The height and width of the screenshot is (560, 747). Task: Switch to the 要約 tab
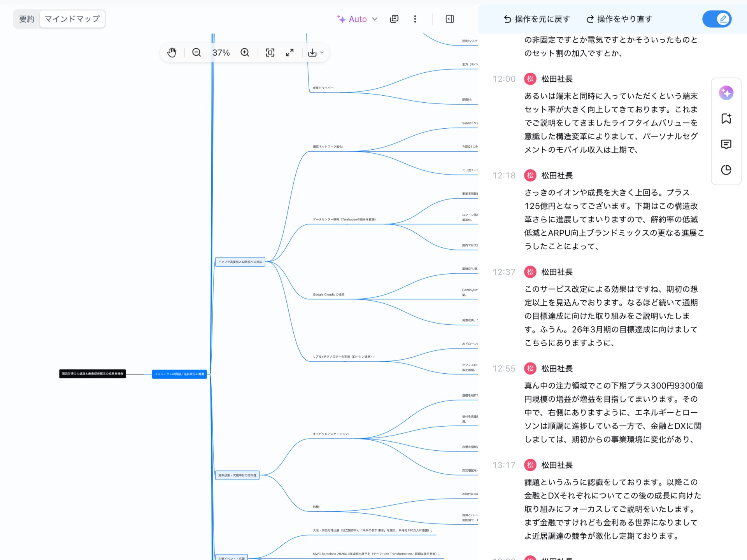coord(27,19)
